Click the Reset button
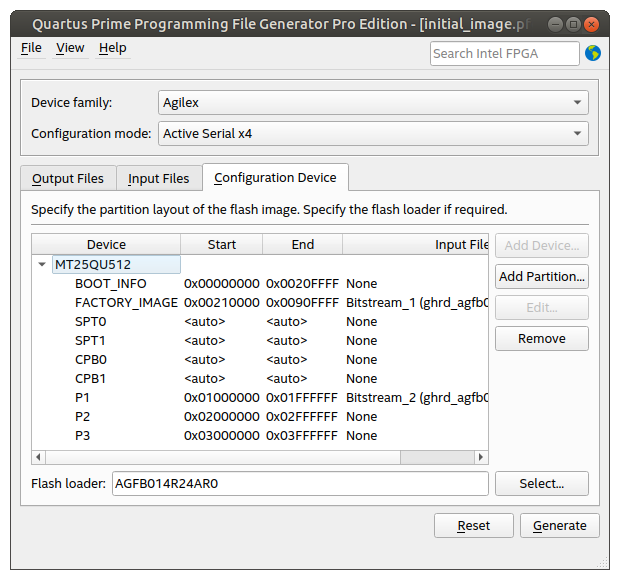Image resolution: width=620 pixels, height=580 pixels. [474, 525]
